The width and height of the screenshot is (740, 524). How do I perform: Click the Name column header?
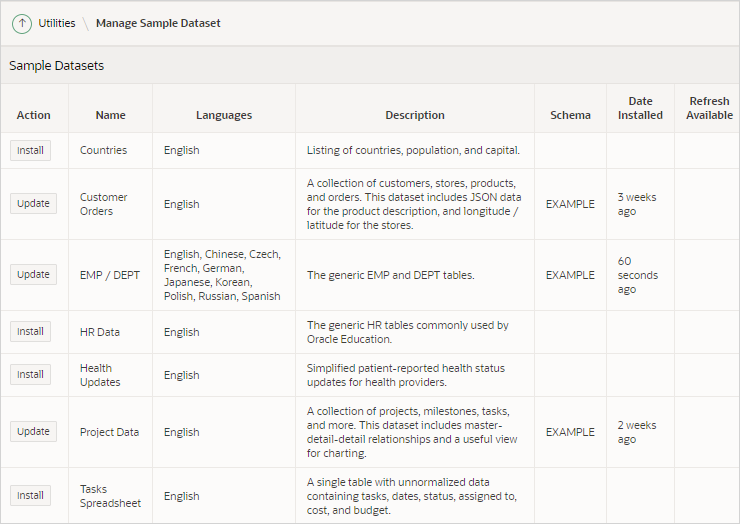coord(110,115)
